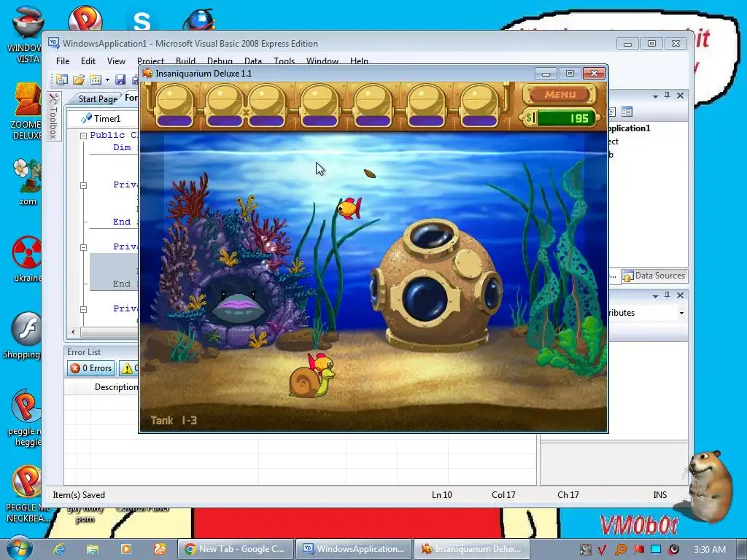Open the Shopping Flash desktop icon
Image resolution: width=747 pixels, height=560 pixels.
23,335
